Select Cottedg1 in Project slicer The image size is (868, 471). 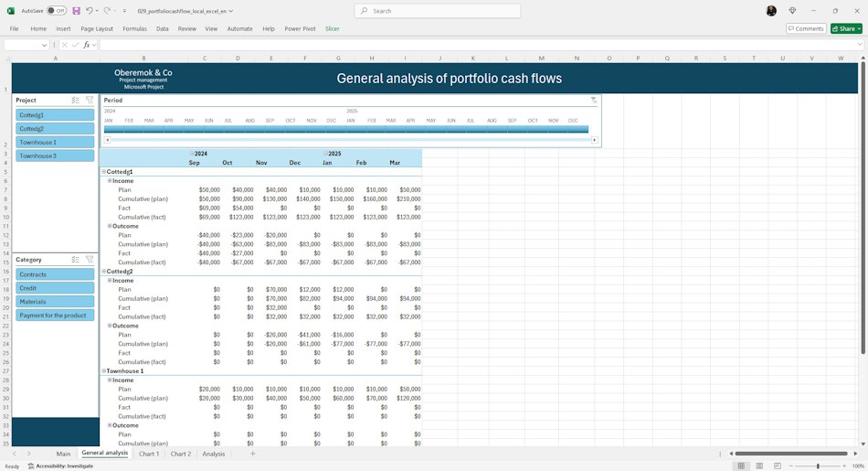(x=55, y=115)
